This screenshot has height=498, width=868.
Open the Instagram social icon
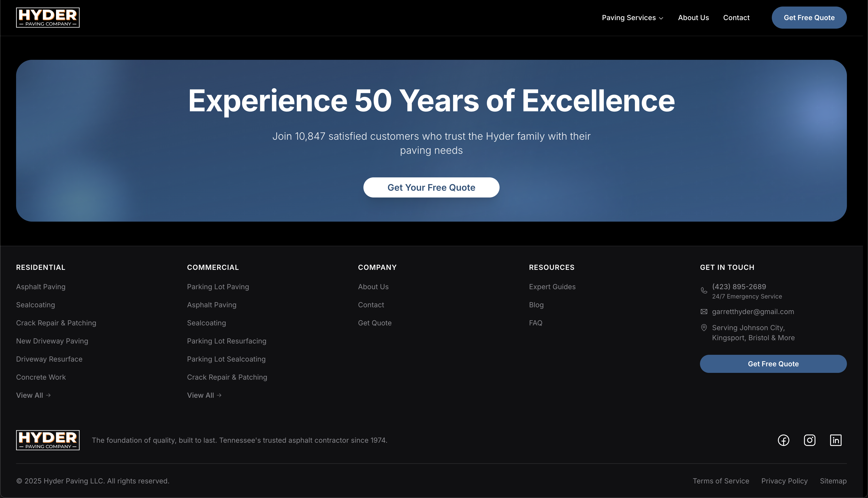tap(809, 440)
